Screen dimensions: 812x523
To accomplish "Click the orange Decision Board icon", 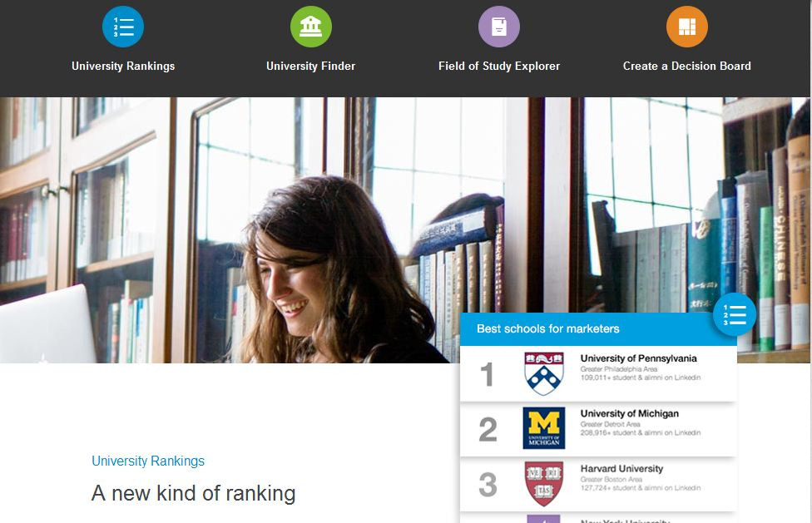I will [x=686, y=27].
